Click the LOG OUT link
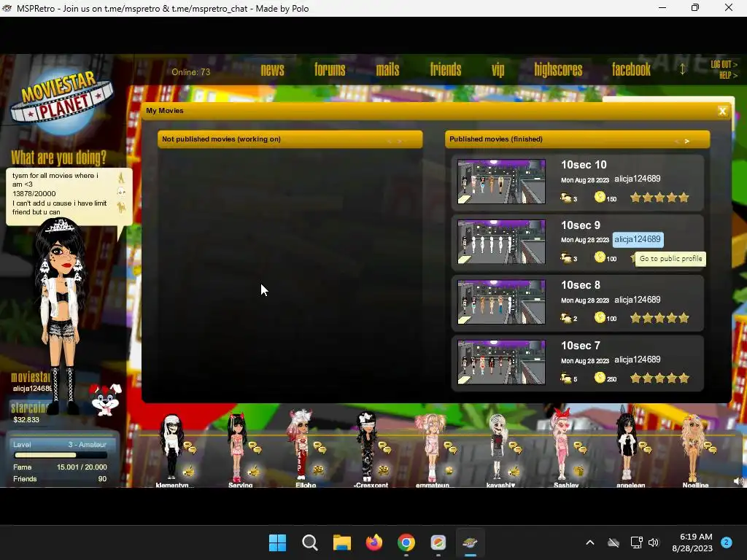 [x=724, y=64]
